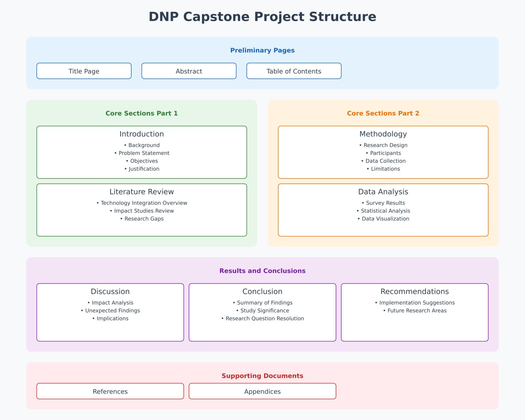Select the Discussion card
This screenshot has width=525, height=420.
(x=110, y=312)
